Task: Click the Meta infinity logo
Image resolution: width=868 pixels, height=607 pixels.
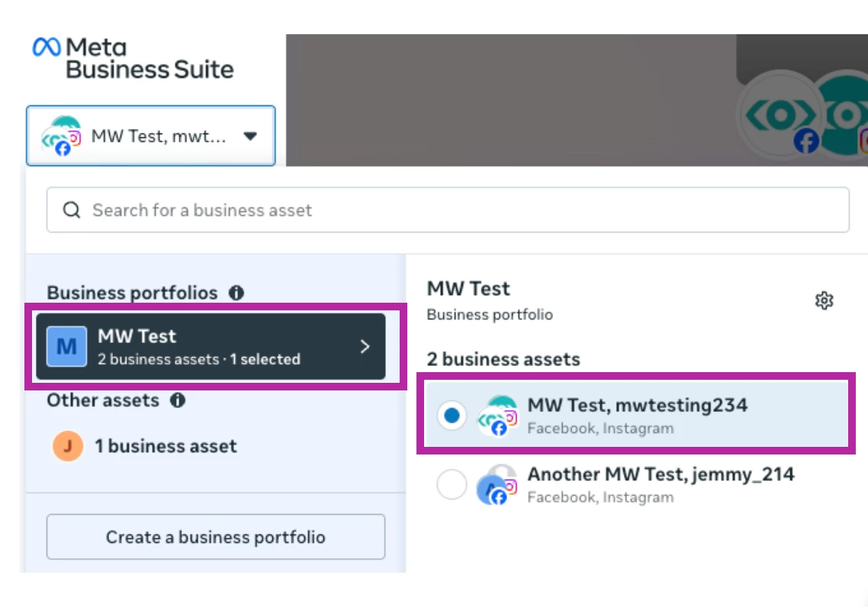Action: pos(47,47)
